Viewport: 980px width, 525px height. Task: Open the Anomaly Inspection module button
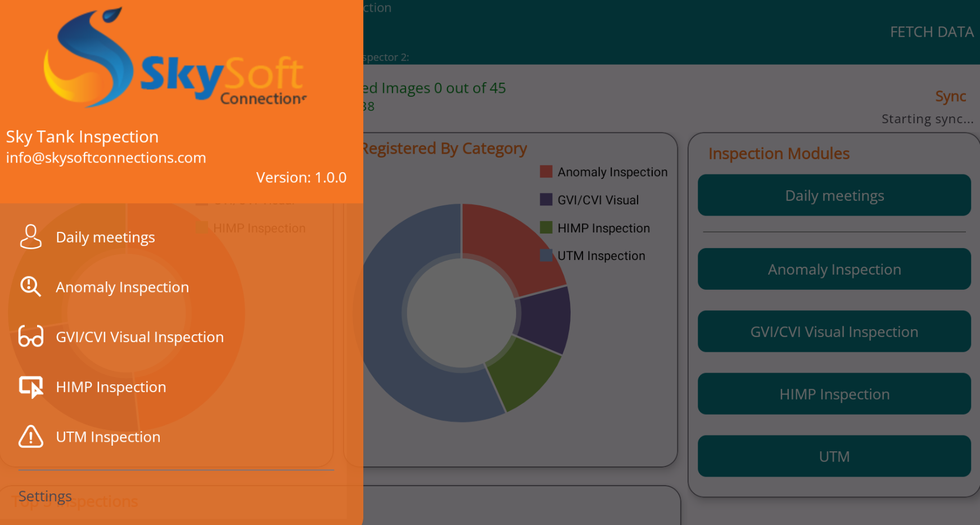click(x=834, y=270)
